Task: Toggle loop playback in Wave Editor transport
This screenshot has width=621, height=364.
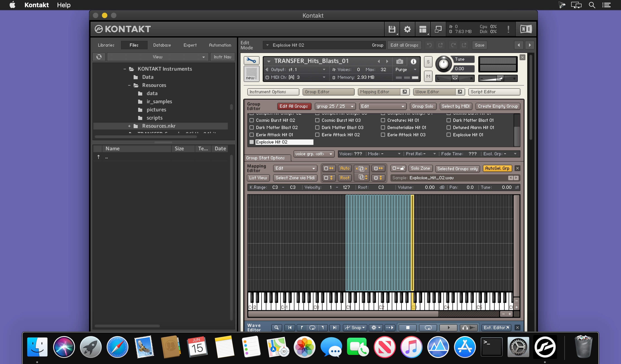Action: tap(428, 328)
